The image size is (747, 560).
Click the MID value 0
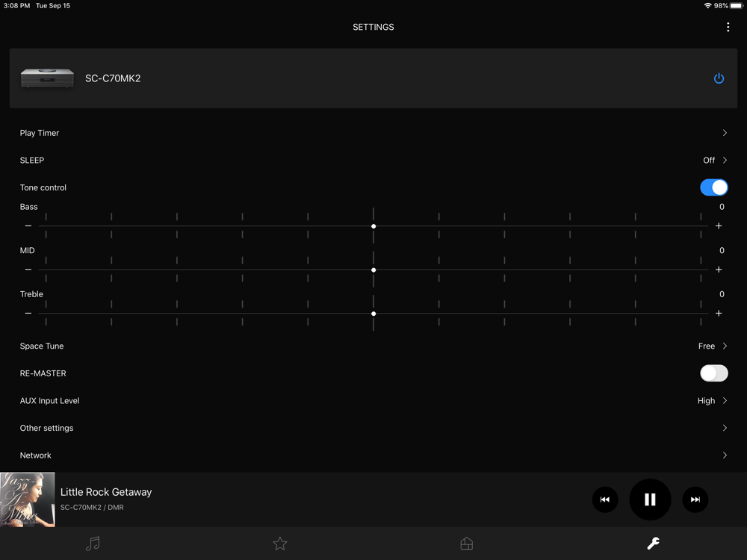click(x=722, y=250)
